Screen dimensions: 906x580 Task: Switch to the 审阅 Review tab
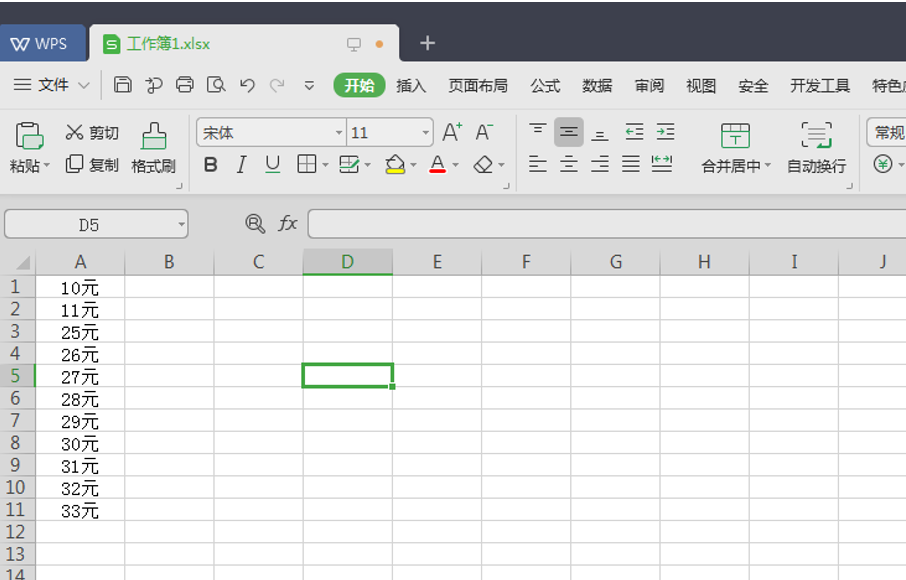[649, 86]
